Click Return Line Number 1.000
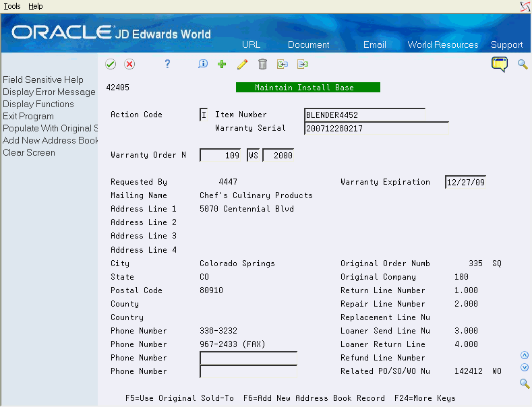This screenshot has width=532, height=407. pyautogui.click(x=466, y=290)
